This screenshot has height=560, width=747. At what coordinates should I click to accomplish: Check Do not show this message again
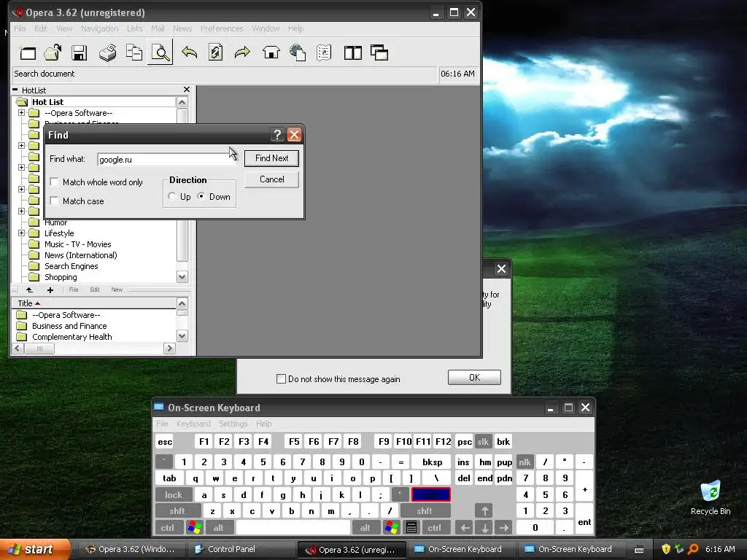pyautogui.click(x=281, y=379)
